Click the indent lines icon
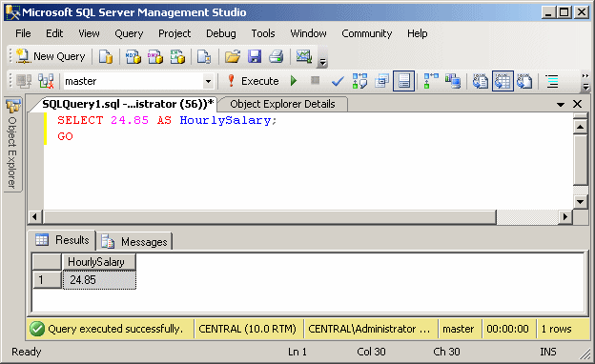Viewport: 595px width, 364px height. 552,81
